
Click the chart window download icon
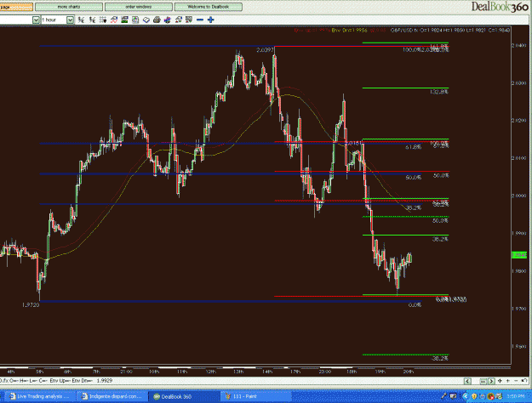pyautogui.click(x=189, y=20)
